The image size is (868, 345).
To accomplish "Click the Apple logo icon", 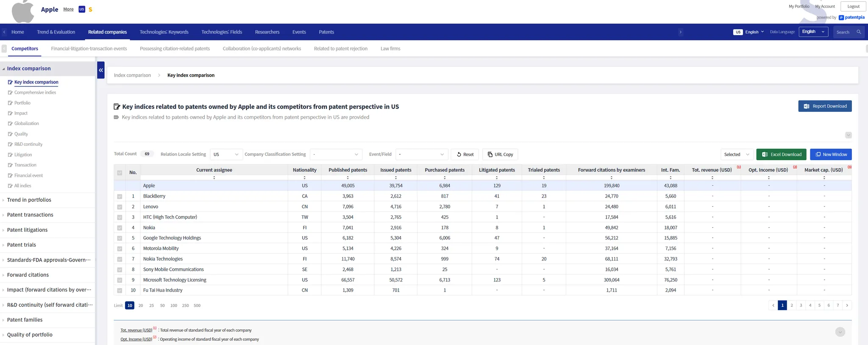I will (x=23, y=11).
